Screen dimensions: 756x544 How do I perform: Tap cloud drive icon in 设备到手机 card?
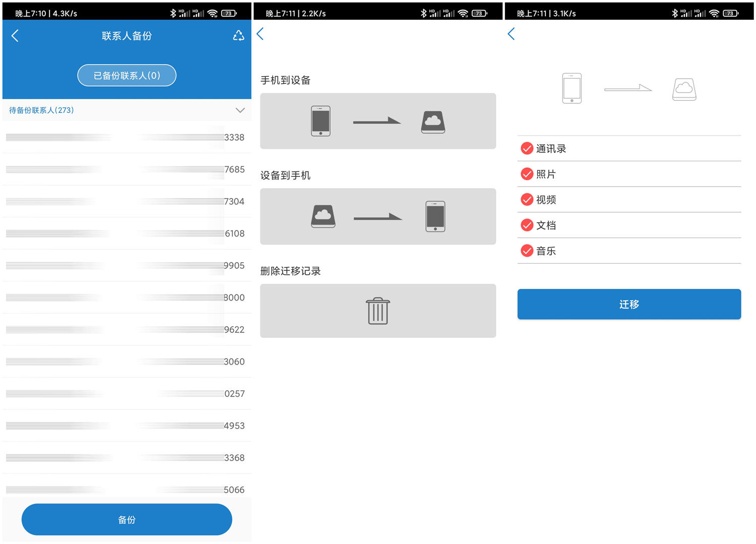point(323,216)
